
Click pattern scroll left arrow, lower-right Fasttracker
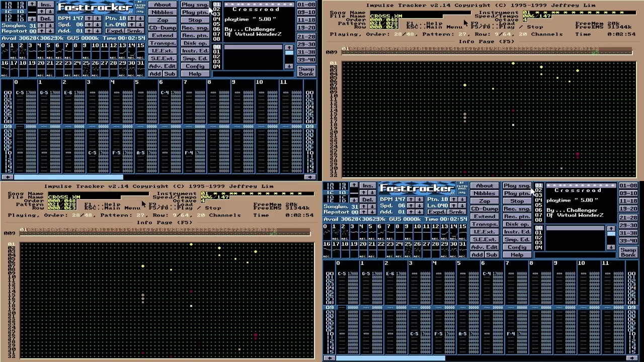click(329, 357)
